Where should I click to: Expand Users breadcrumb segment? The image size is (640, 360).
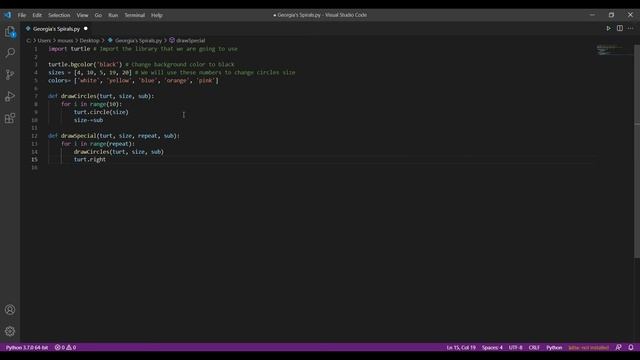(44, 40)
